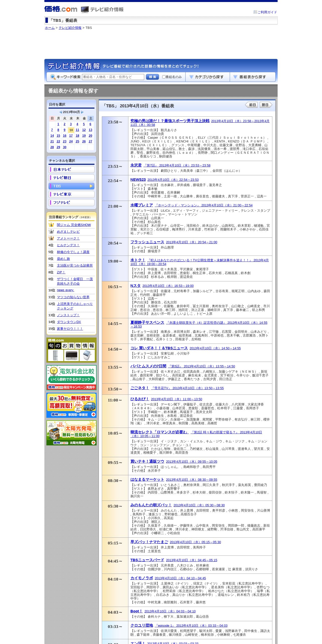Open the 買いテキ！通販ツウ program link
Image resolution: width=322 pixels, height=644 pixels.
147,461
